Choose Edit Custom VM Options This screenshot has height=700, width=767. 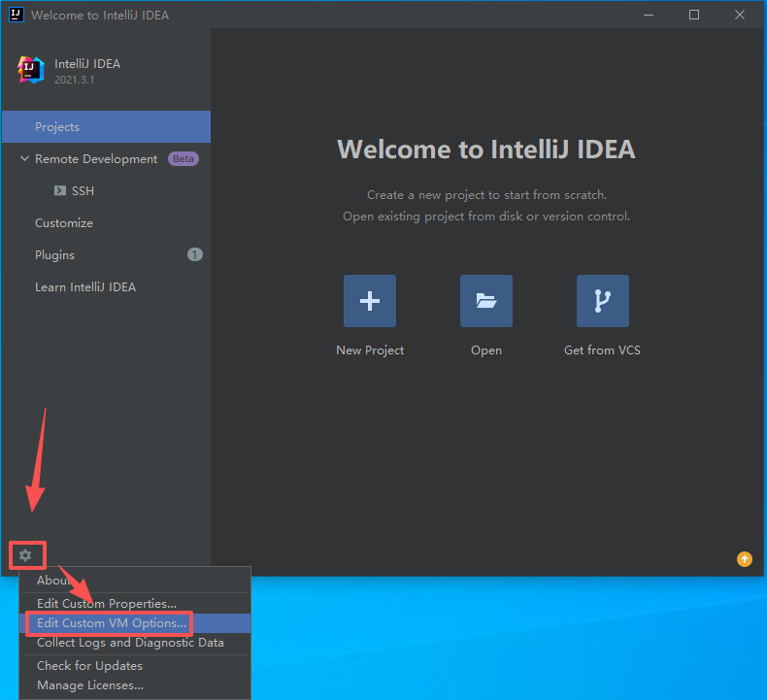(x=135, y=623)
